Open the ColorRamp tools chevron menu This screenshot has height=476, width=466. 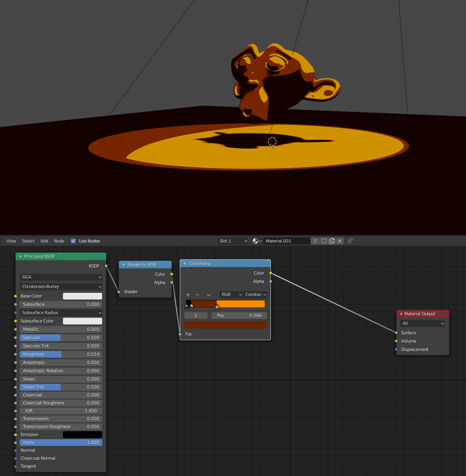[209, 295]
